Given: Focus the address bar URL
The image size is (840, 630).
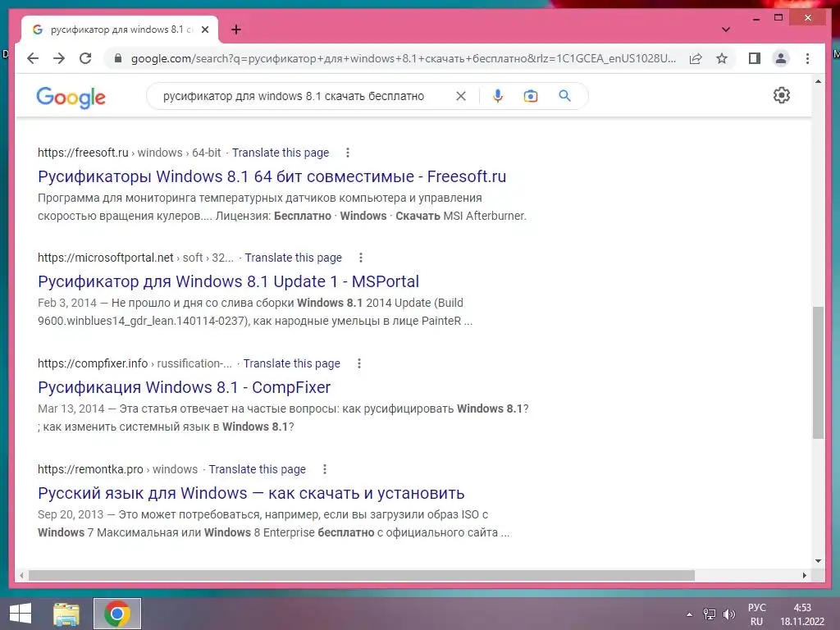Looking at the screenshot, I should (404, 58).
